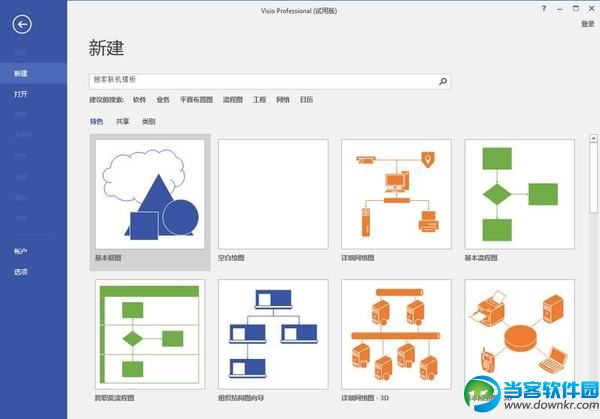Switch to the 类别 categories tab
Screen dimensions: 600x419
click(148, 122)
